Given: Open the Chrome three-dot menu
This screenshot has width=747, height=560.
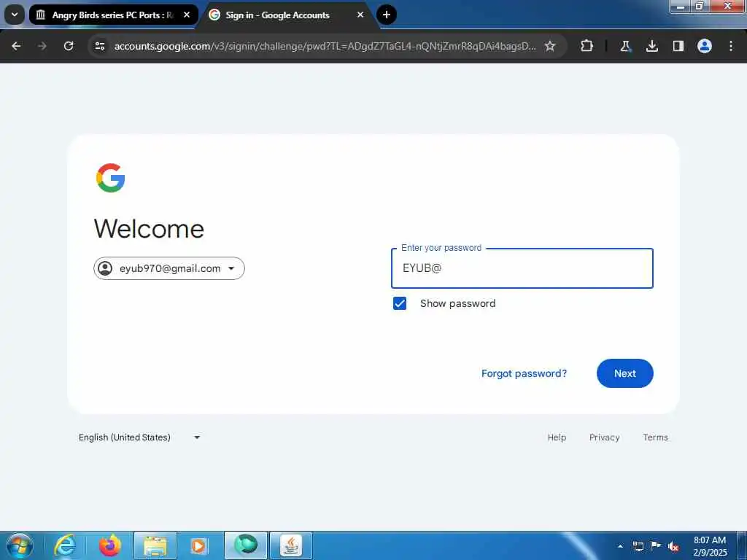Looking at the screenshot, I should (x=731, y=46).
